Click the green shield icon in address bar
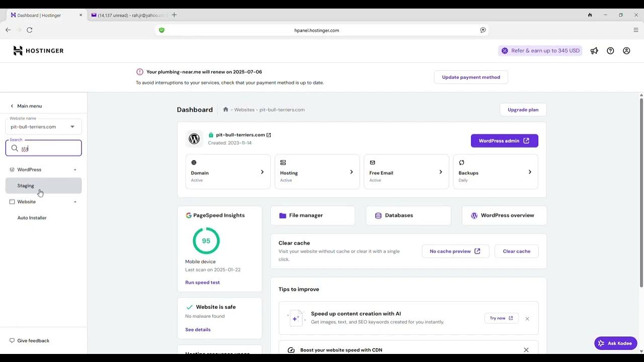The height and width of the screenshot is (362, 644). [162, 30]
